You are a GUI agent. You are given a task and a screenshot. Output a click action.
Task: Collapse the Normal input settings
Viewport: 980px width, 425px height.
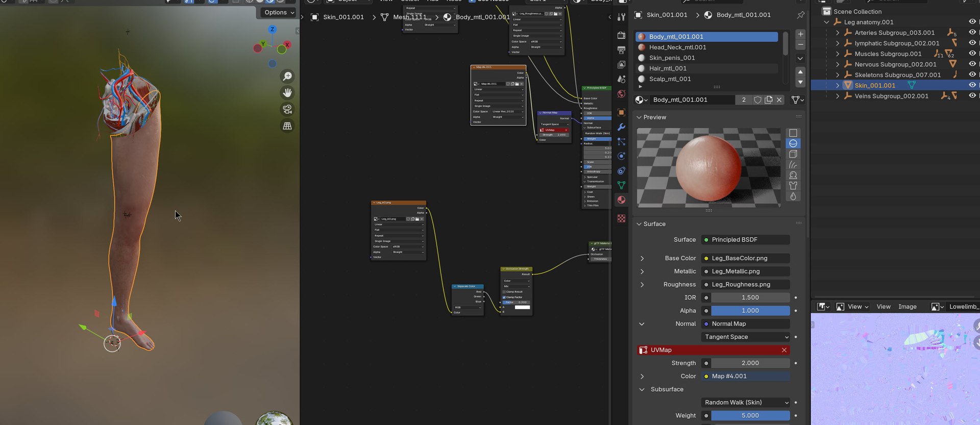click(x=642, y=324)
